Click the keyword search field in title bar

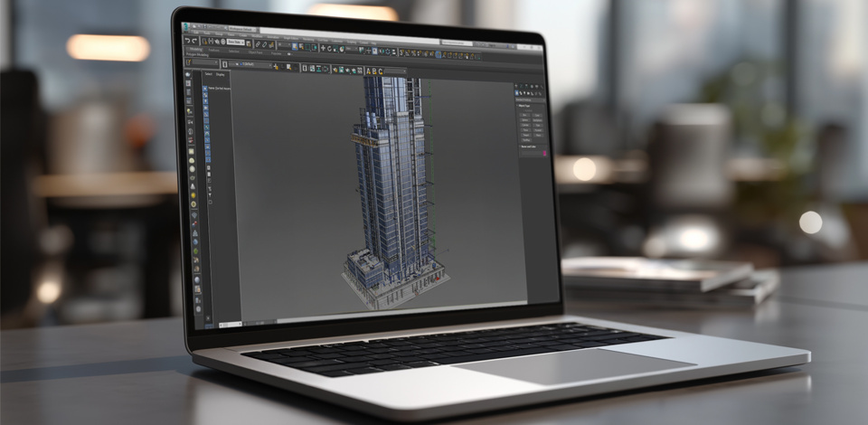pyautogui.click(x=458, y=43)
